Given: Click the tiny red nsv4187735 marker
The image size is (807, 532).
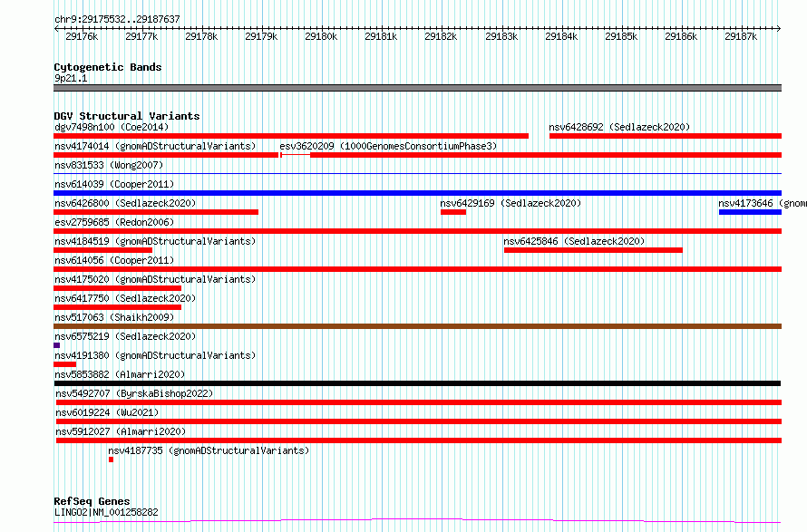Looking at the screenshot, I should click(111, 459).
